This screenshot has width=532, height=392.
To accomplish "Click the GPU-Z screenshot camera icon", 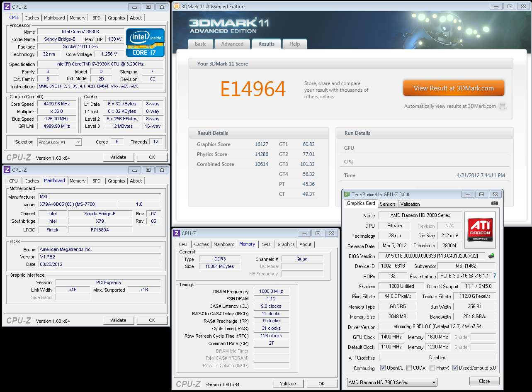I will (x=494, y=203).
